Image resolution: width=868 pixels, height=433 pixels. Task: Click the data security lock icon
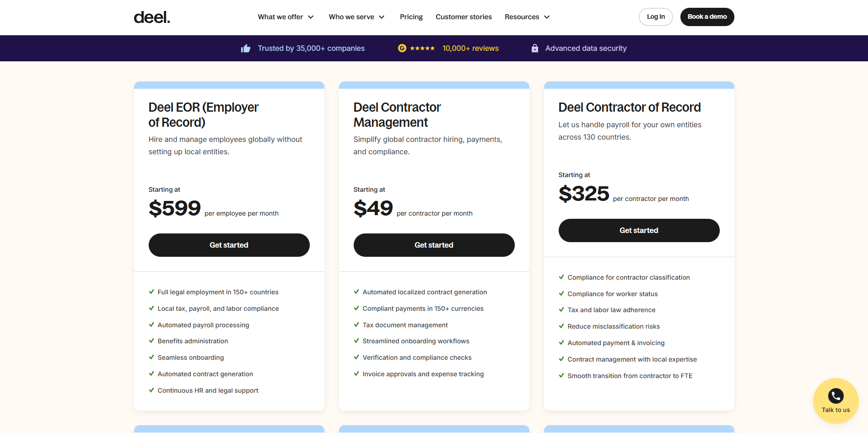click(534, 48)
